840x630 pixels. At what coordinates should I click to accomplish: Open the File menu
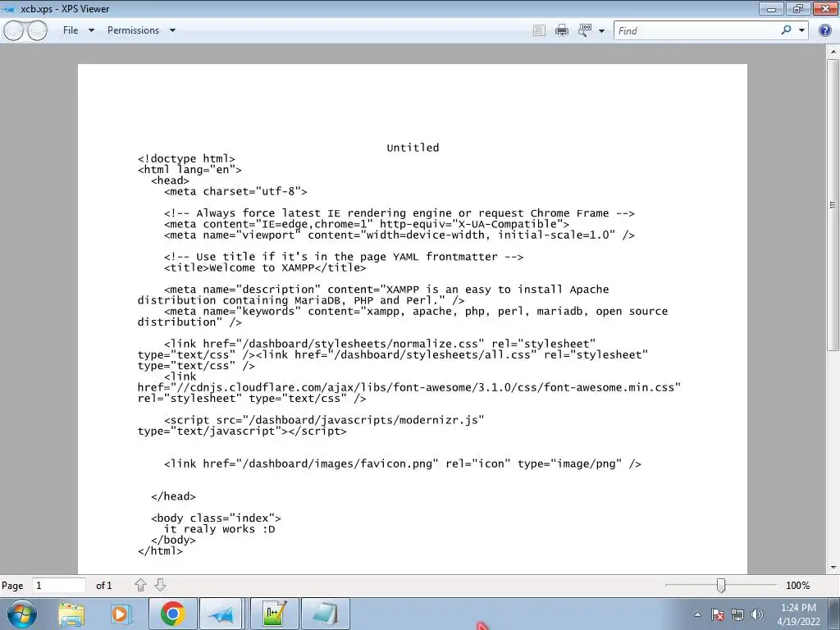click(x=71, y=30)
